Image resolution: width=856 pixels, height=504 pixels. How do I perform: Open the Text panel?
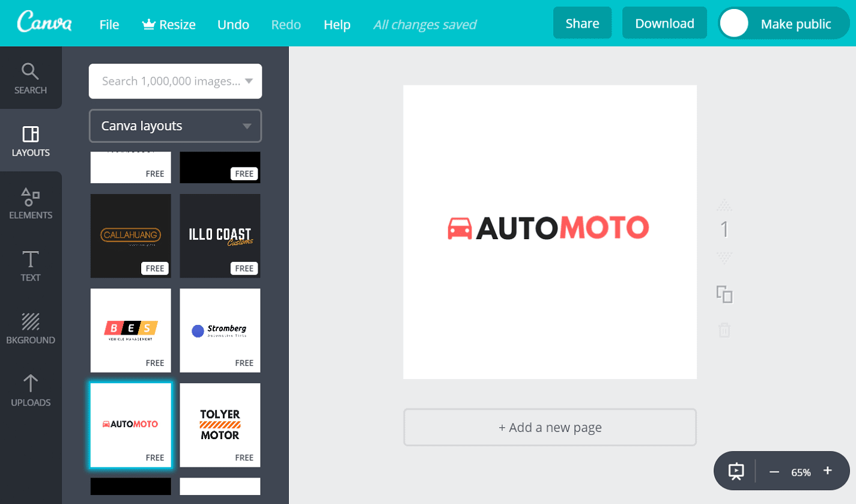(x=31, y=266)
